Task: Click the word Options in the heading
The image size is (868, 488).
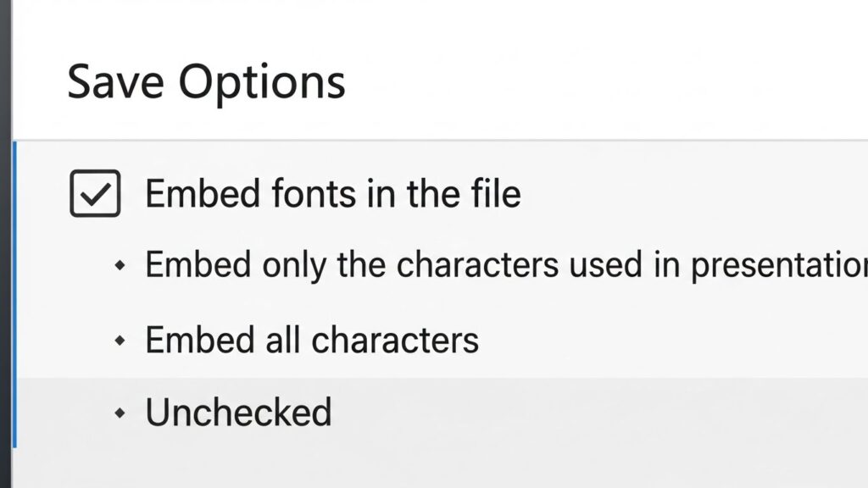Action: click(x=262, y=84)
